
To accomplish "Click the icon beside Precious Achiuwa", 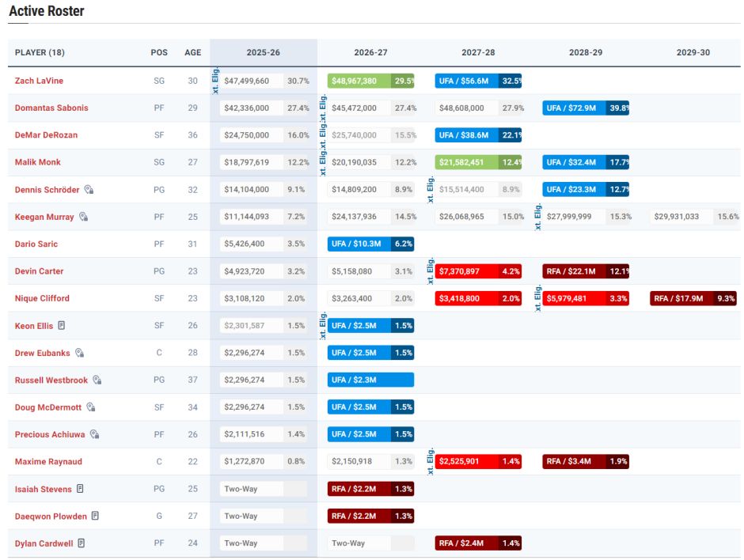I will coord(94,434).
